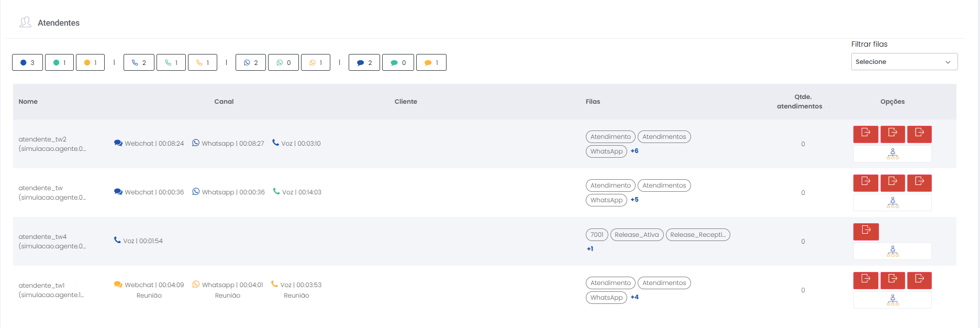Select the orange phone voice filter

pyautogui.click(x=202, y=62)
